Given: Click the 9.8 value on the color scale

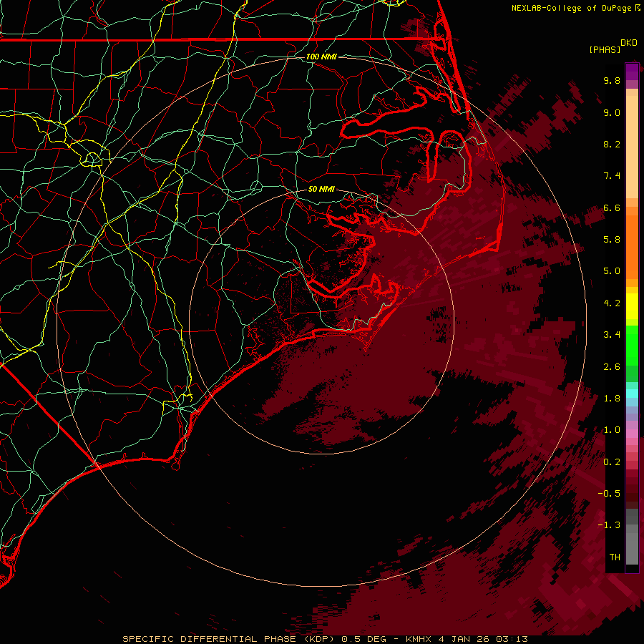Looking at the screenshot, I should [x=612, y=80].
